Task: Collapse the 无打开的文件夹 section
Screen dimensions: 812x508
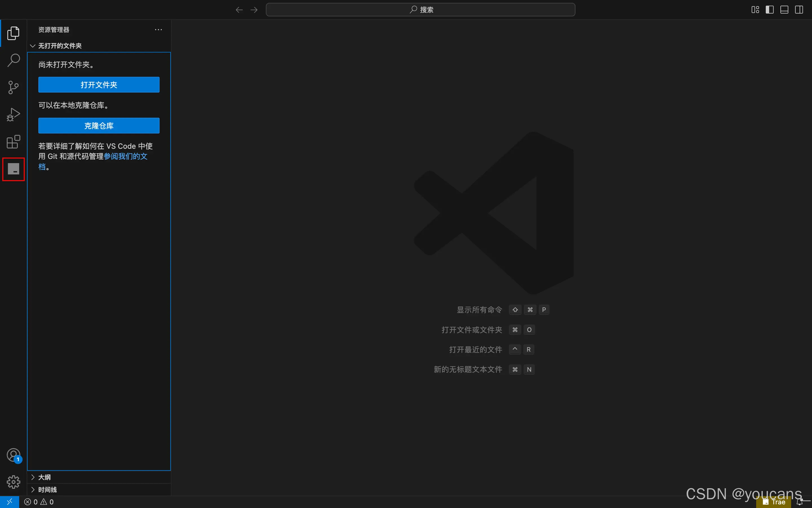Action: point(99,46)
